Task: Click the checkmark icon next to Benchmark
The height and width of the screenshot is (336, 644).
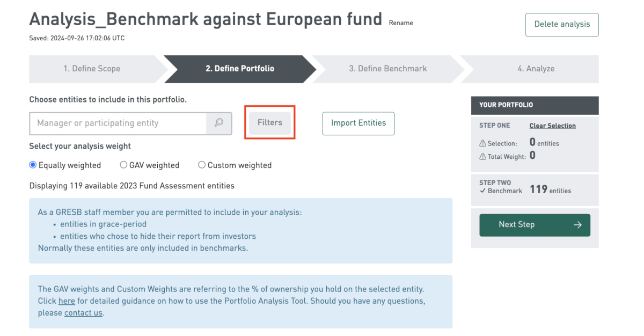Action: click(x=482, y=191)
